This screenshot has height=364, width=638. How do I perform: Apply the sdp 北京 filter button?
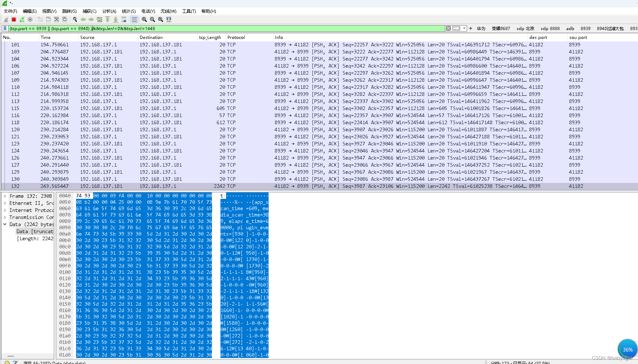click(x=525, y=28)
